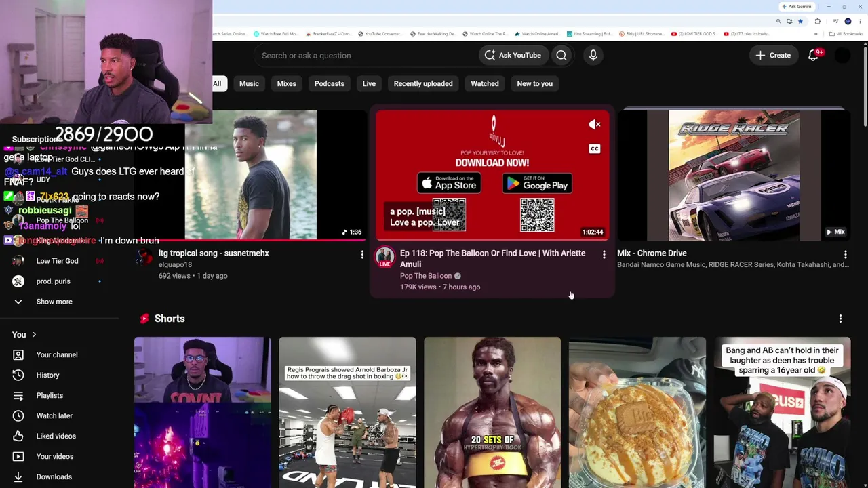Open the notifications bell
868x488 pixels.
[813, 56]
